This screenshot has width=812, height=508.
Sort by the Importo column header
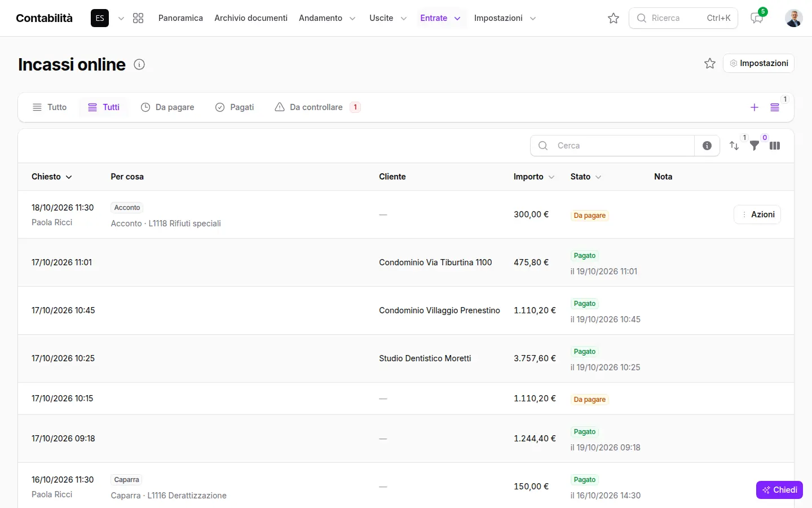tap(534, 177)
